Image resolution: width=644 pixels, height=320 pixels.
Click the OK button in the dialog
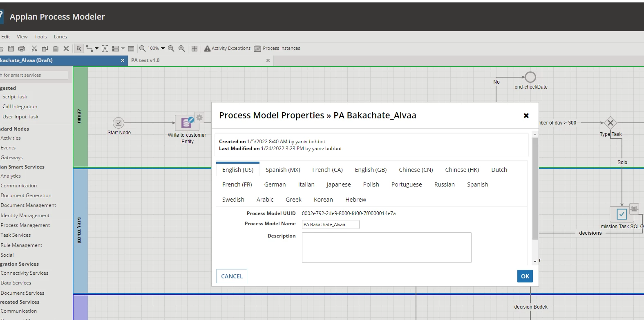(525, 276)
